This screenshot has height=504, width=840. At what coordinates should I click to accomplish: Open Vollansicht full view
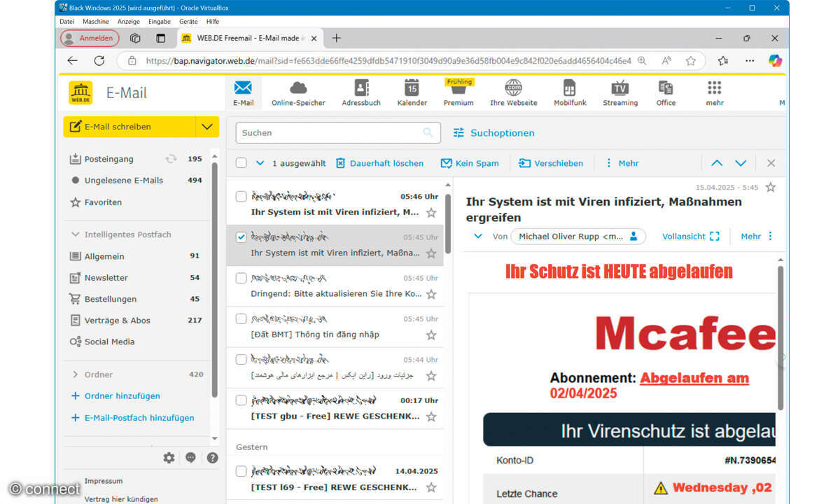tap(691, 236)
